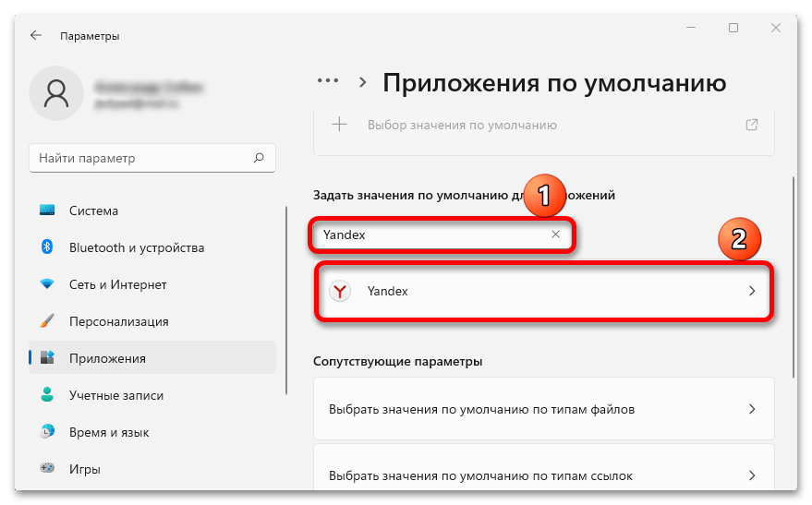Click the breadcrumb chevron separator
The height and width of the screenshot is (505, 812).
[362, 82]
